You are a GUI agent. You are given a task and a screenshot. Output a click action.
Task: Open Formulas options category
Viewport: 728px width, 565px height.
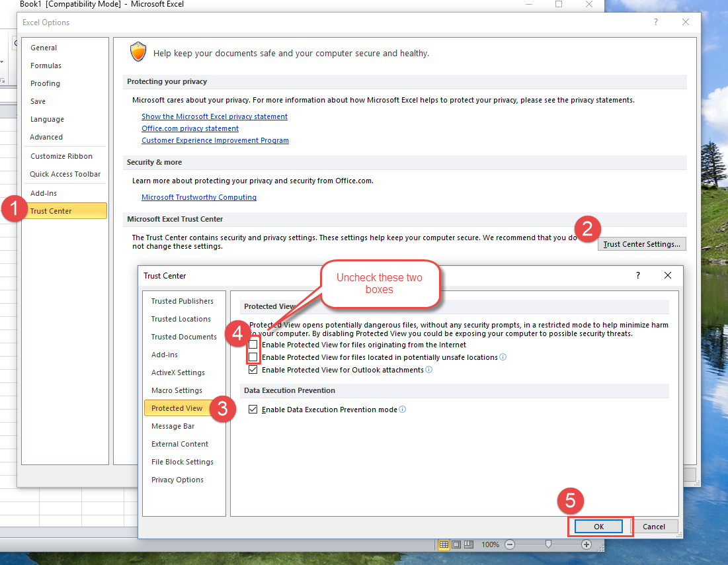point(65,65)
